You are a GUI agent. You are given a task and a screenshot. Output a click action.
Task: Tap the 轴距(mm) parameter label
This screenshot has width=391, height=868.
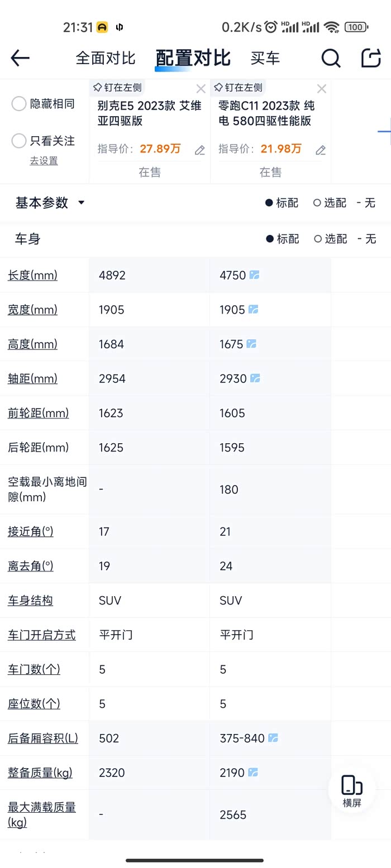[x=32, y=379]
